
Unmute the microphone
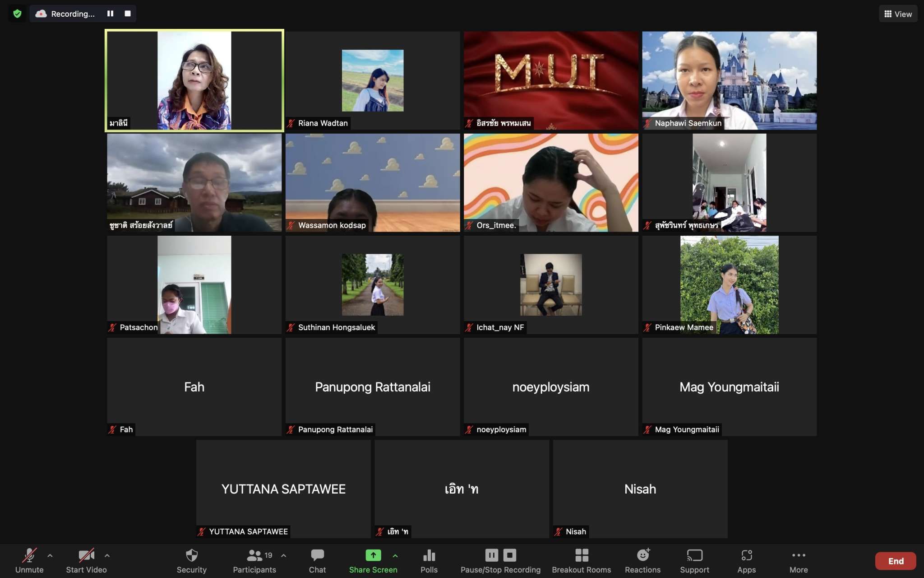(x=30, y=555)
